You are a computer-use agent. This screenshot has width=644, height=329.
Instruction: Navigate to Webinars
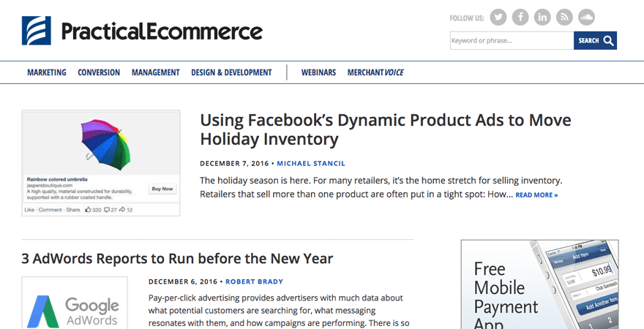coord(318,72)
